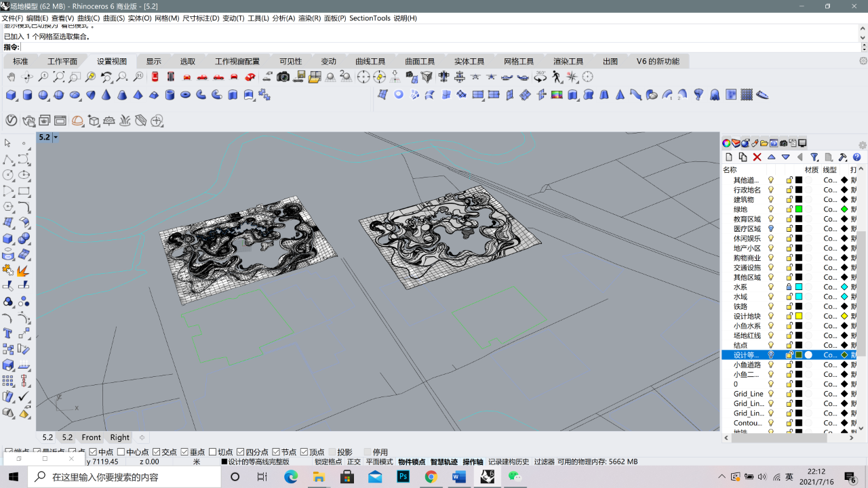Change the yellow color swatch of 设计地块 layer
The image size is (868, 488).
799,316
